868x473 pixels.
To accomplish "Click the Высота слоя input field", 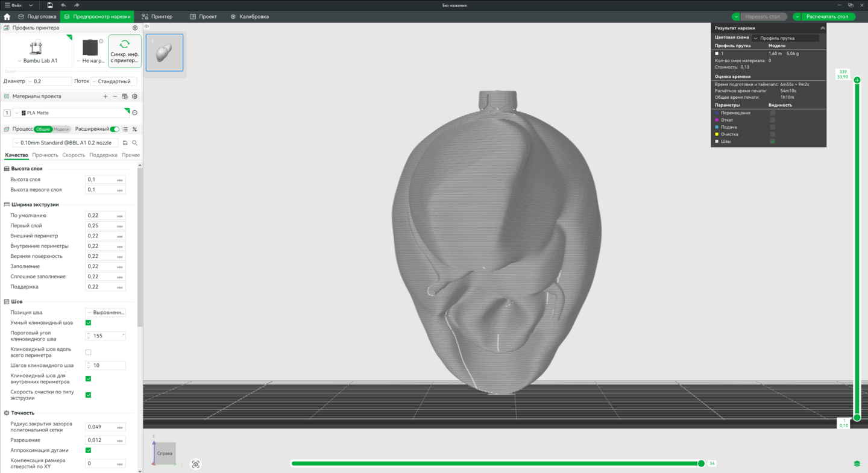I will click(105, 180).
